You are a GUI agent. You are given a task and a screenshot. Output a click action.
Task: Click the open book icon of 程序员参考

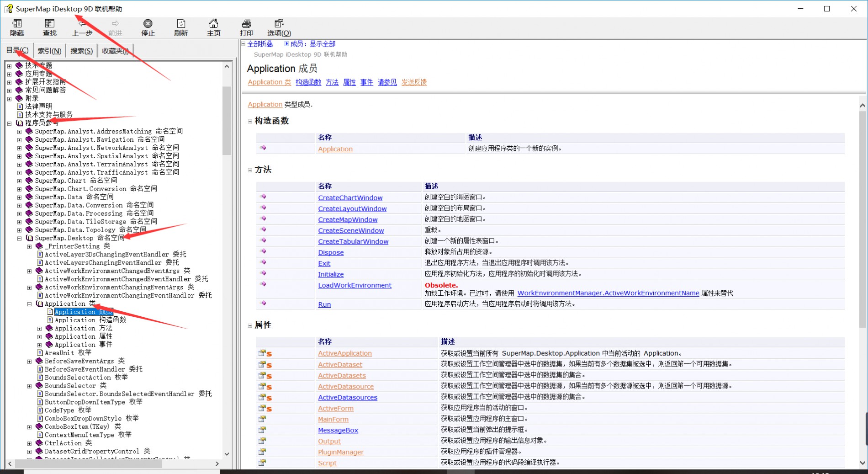click(19, 123)
